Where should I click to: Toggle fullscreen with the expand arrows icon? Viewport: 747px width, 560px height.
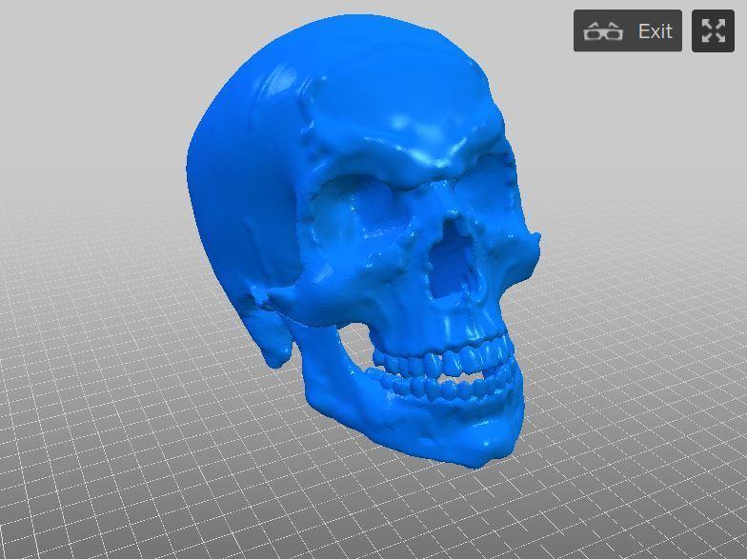[713, 30]
